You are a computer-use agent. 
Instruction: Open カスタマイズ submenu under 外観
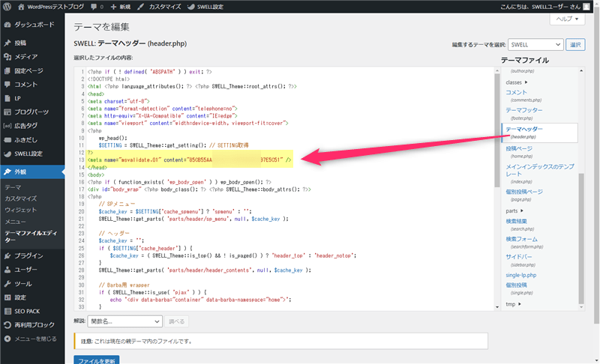click(x=21, y=198)
